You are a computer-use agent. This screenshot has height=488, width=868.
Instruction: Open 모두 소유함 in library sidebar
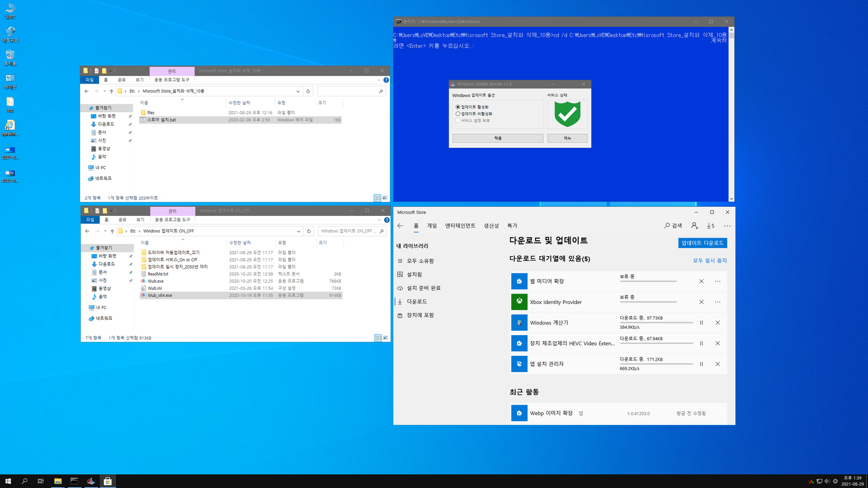click(420, 261)
